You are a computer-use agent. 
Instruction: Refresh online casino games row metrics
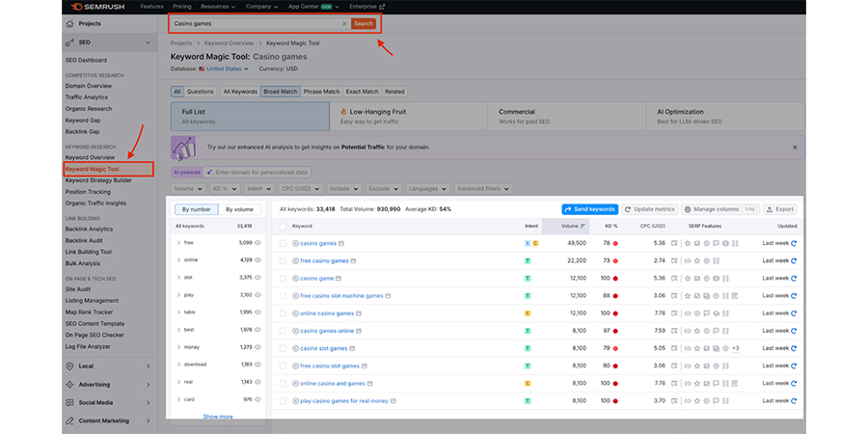794,313
